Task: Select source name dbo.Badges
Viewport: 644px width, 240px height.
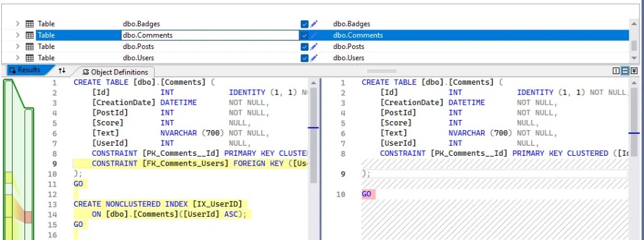Action: [x=142, y=24]
